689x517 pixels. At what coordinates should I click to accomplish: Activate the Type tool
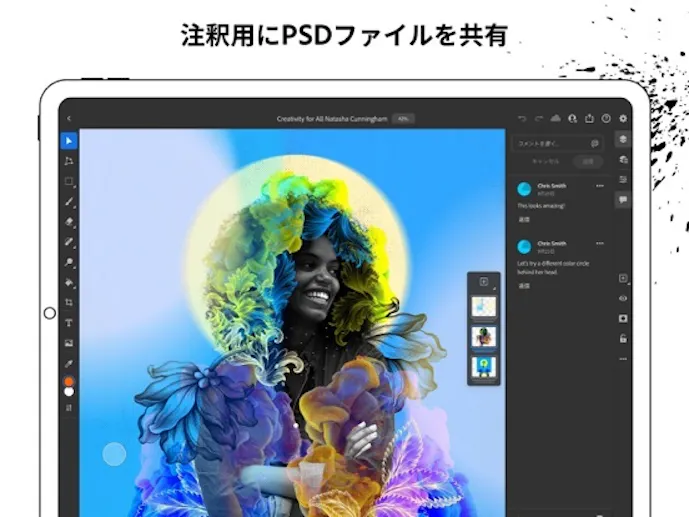(69, 323)
